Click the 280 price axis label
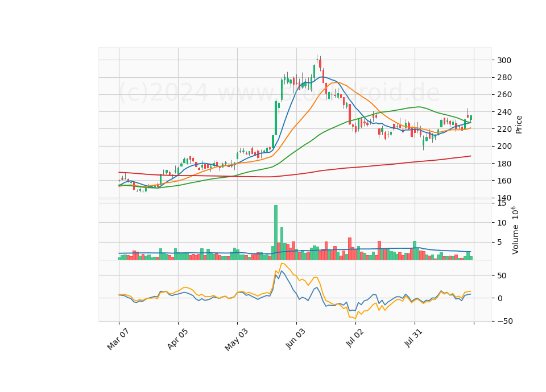The width and height of the screenshot is (546, 392). 504,77
